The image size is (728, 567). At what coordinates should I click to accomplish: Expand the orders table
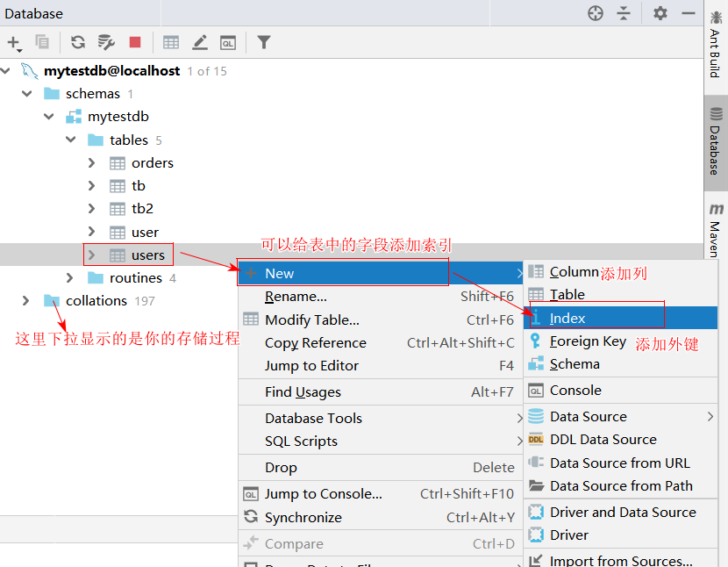(x=91, y=162)
